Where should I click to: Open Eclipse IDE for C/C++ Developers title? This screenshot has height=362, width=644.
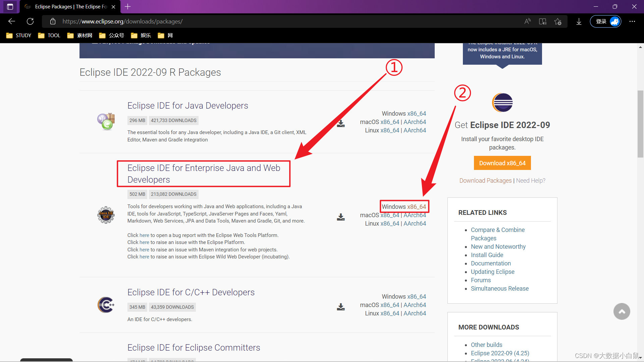pos(191,292)
